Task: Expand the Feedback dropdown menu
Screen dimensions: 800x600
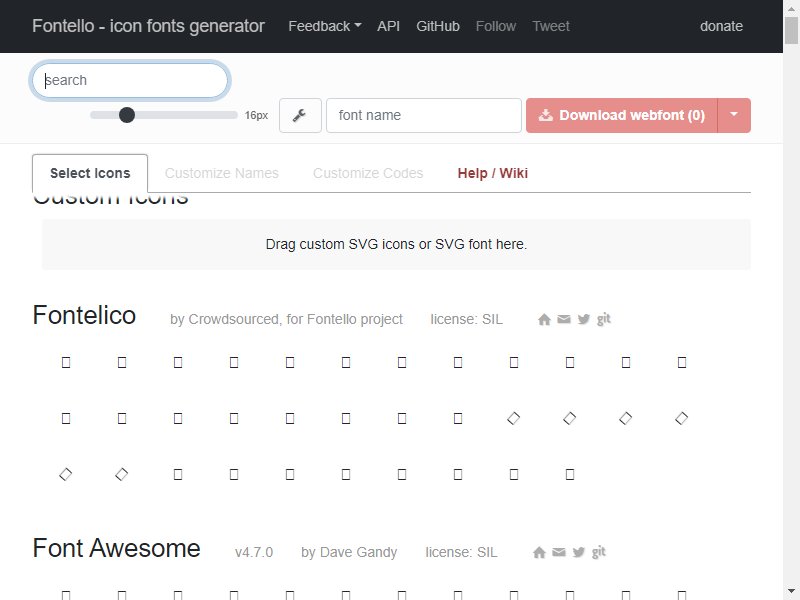Action: coord(325,26)
